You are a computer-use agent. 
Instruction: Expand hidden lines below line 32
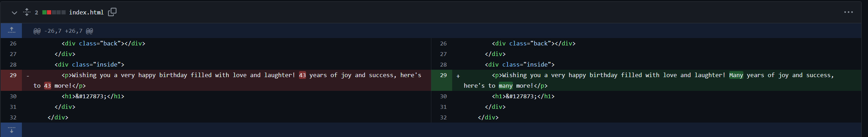(x=11, y=130)
